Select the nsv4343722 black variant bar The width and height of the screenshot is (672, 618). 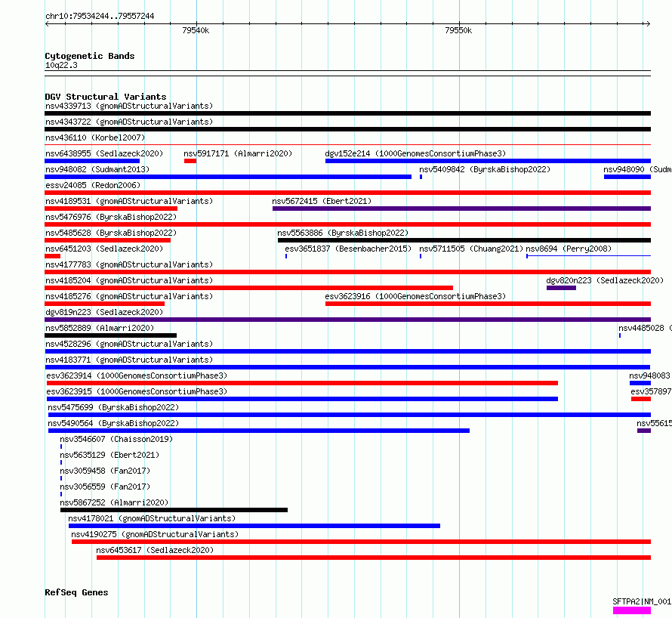pos(347,129)
